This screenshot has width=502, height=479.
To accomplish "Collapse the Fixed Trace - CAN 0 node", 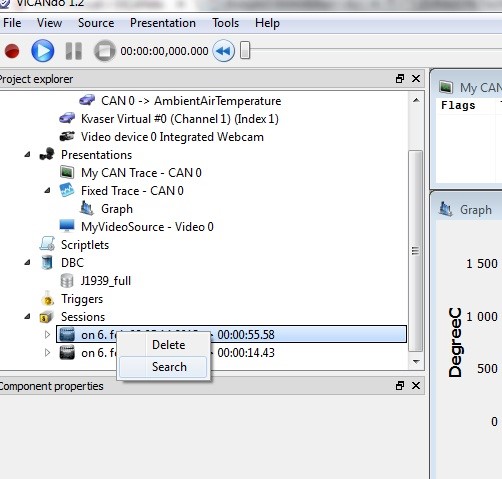I will (48, 190).
